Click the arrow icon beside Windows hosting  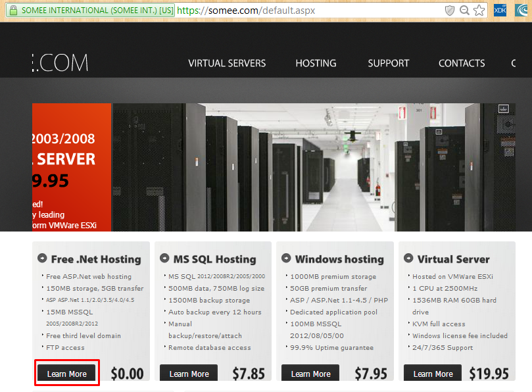(286, 258)
